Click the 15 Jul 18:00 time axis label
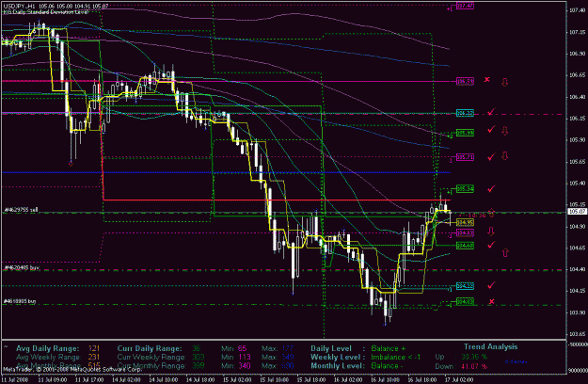 [x=311, y=379]
